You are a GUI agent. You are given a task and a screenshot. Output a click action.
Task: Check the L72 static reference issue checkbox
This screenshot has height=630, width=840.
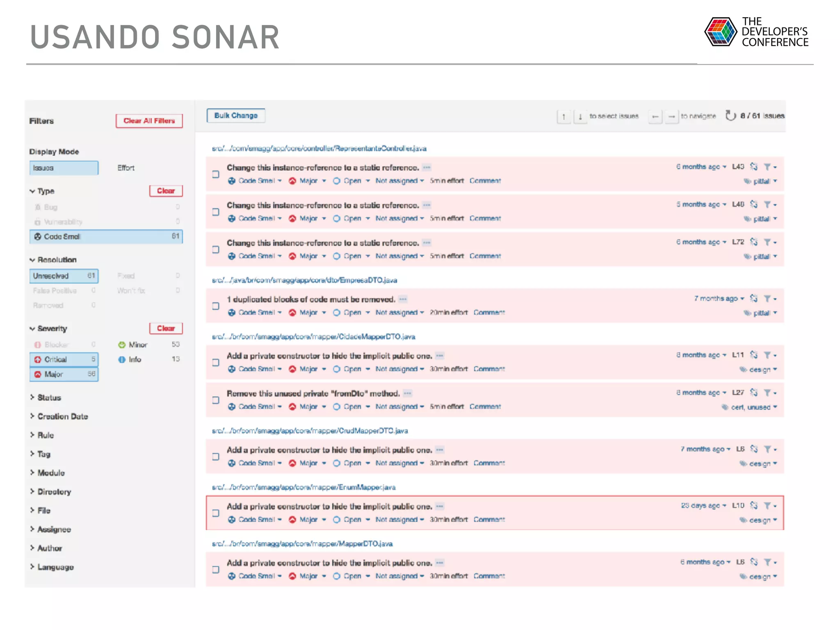coord(216,249)
